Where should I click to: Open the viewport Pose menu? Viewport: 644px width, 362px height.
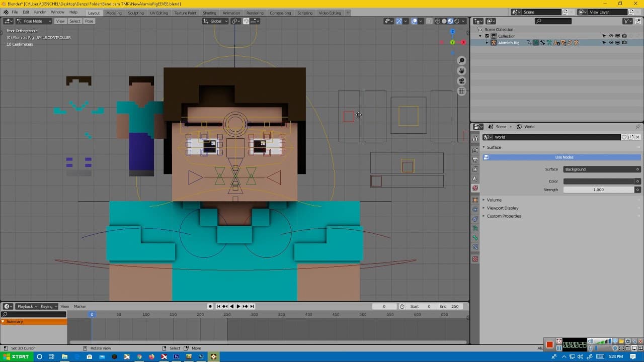pos(89,21)
